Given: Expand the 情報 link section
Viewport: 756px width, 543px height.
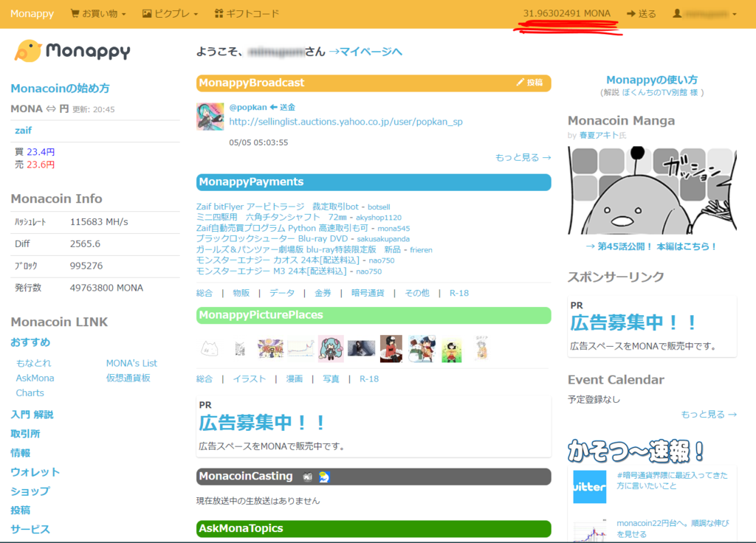Looking at the screenshot, I should pos(20,453).
